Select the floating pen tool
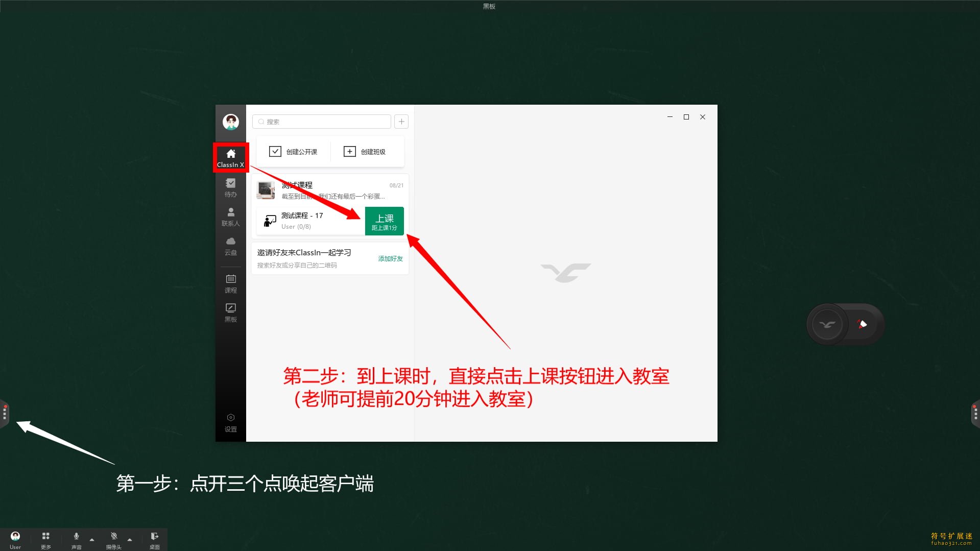The height and width of the screenshot is (551, 980). (863, 324)
